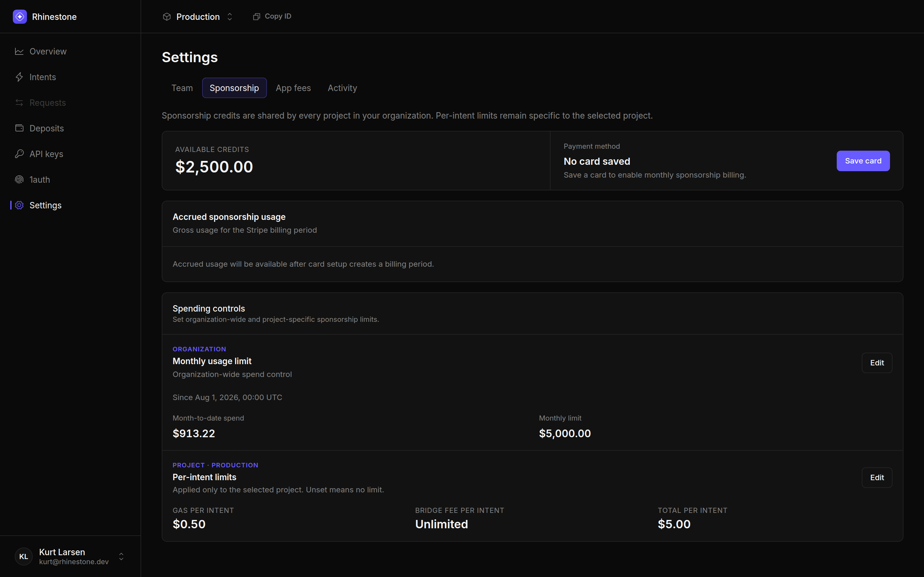Open 1auth via the fingerprint icon
Viewport: 924px width, 577px height.
[19, 180]
